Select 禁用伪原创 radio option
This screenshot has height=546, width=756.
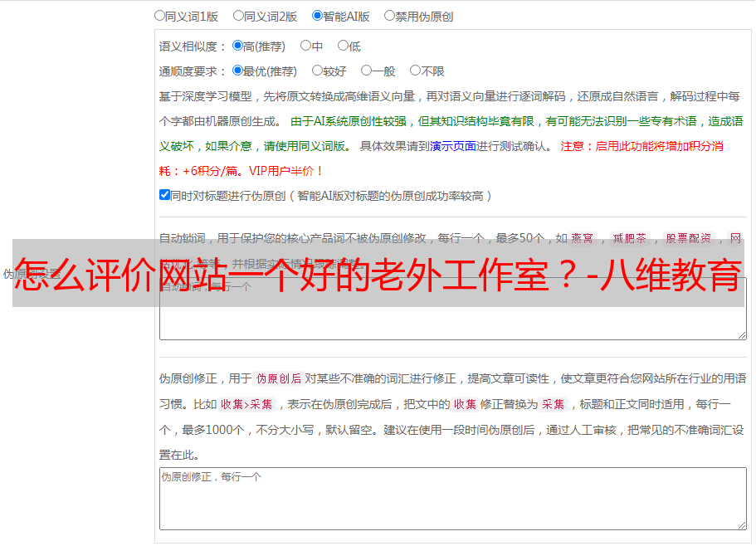point(389,16)
